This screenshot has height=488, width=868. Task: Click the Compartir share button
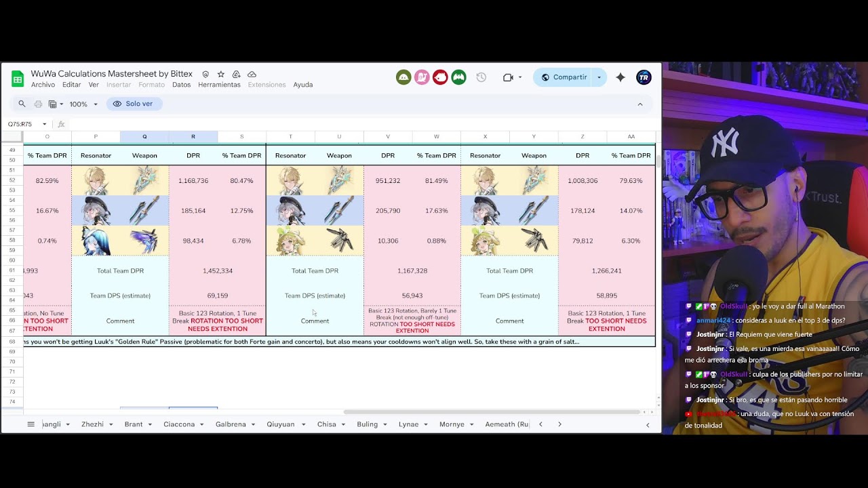[x=563, y=77]
